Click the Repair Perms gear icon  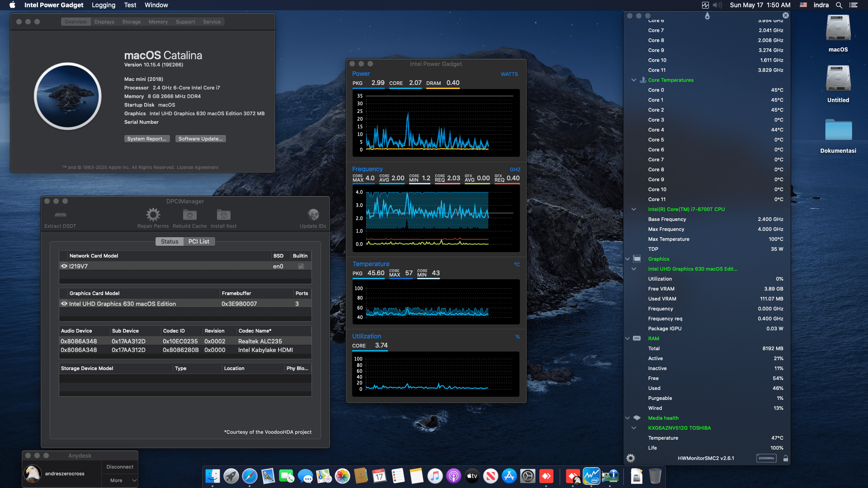pyautogui.click(x=153, y=215)
